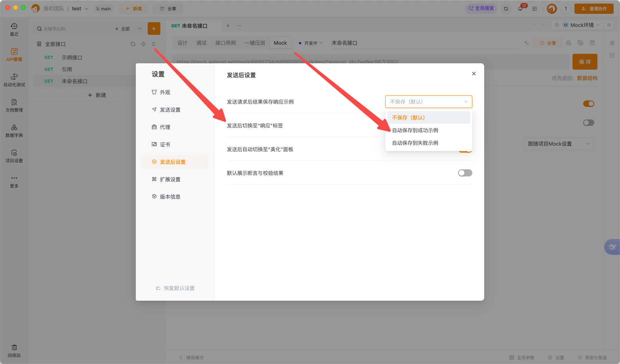
Task: Open 全局搜索 global search
Action: (481, 8)
